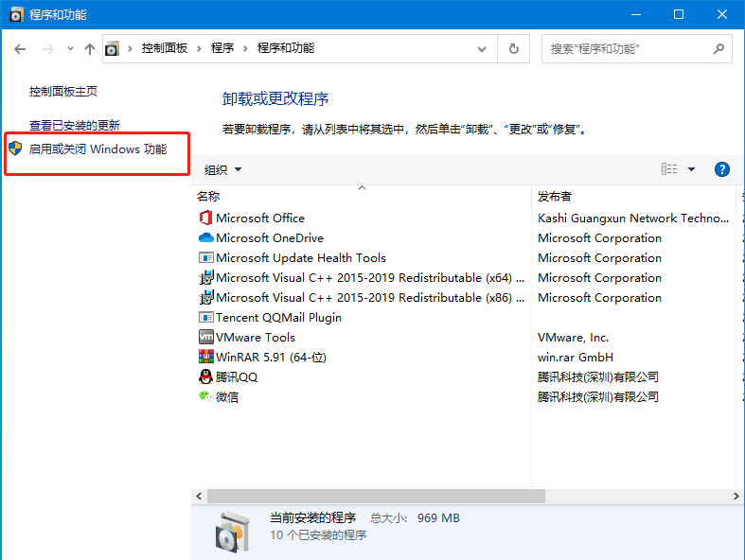Viewport: 745px width, 560px height.
Task: Select the Microsoft Office row text
Action: (x=260, y=218)
